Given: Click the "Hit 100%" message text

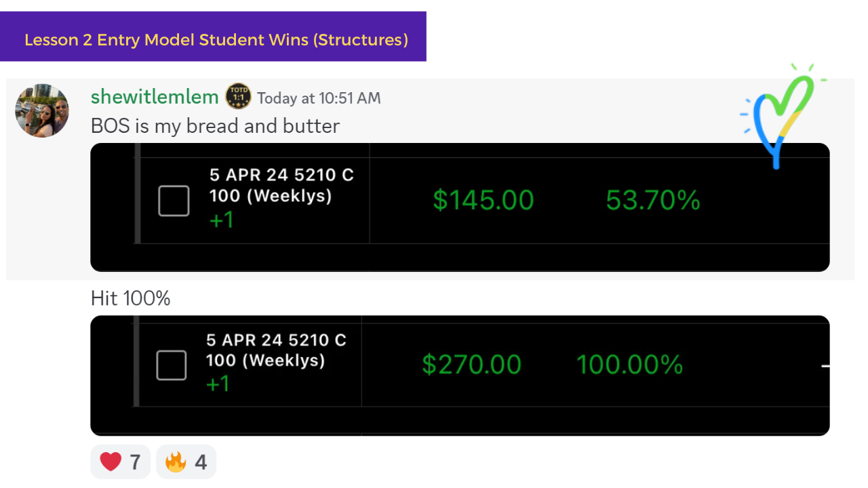Looking at the screenshot, I should pyautogui.click(x=130, y=298).
